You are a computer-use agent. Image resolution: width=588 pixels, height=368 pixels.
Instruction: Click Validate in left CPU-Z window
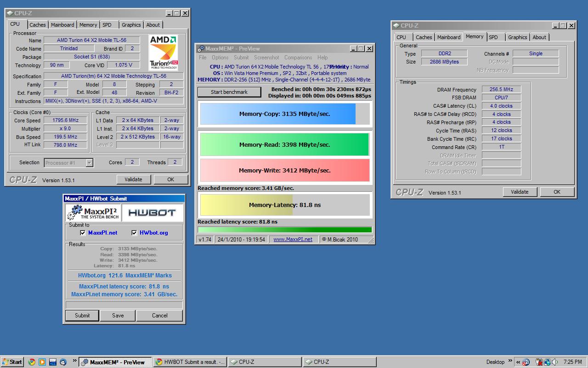pyautogui.click(x=133, y=179)
